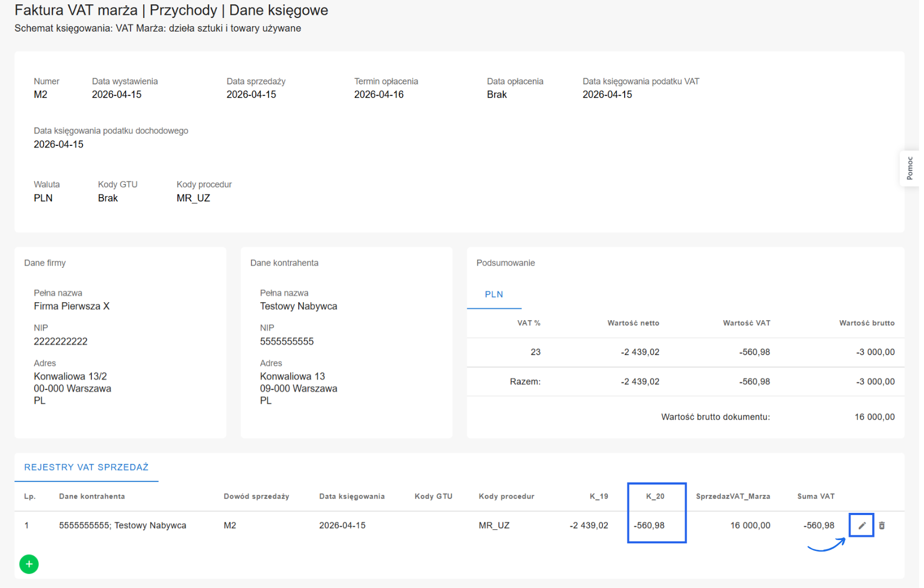Click the SprzedazVAT_Marza column header

point(732,497)
